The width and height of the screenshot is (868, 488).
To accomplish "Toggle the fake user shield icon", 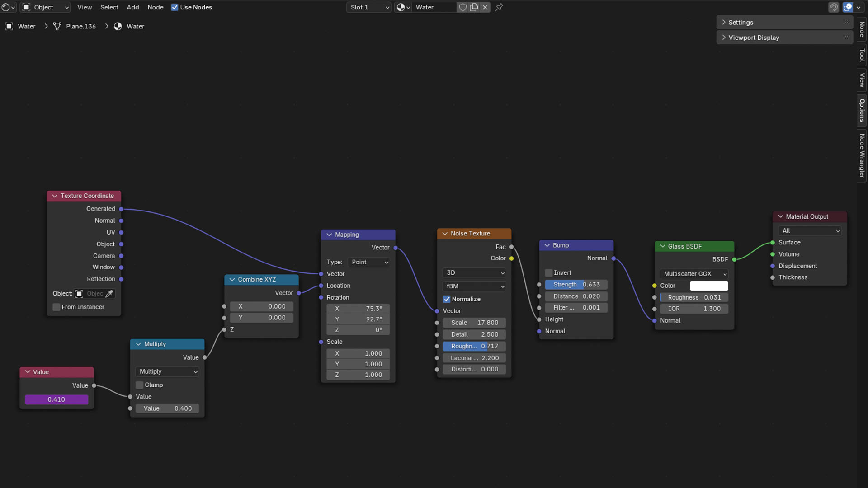I will (462, 7).
